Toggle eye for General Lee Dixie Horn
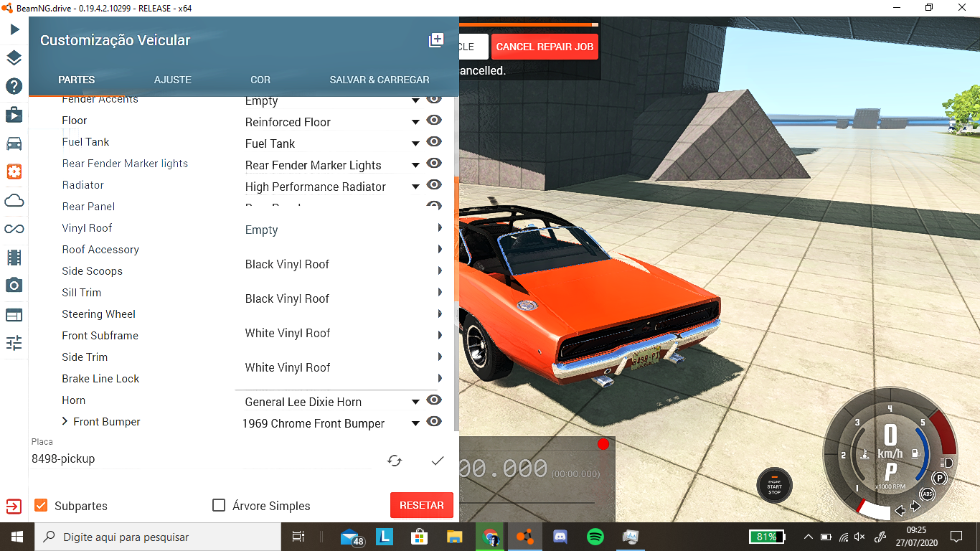This screenshot has height=551, width=980. pyautogui.click(x=434, y=400)
